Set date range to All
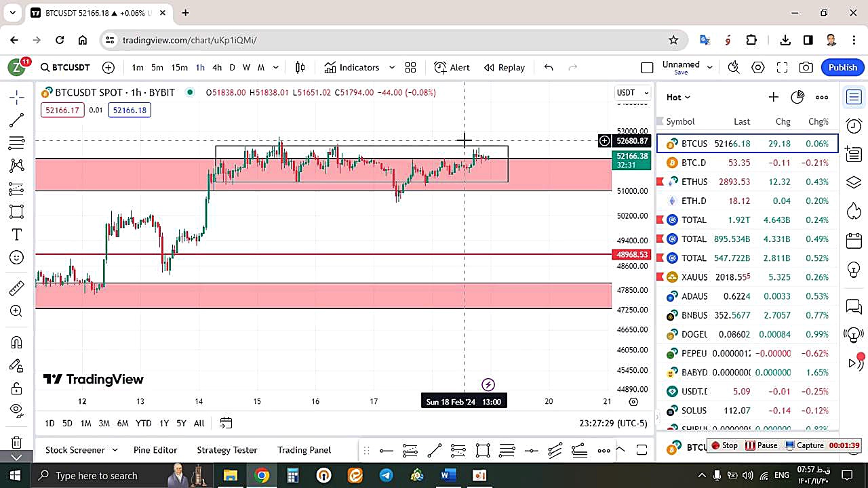 [199, 423]
